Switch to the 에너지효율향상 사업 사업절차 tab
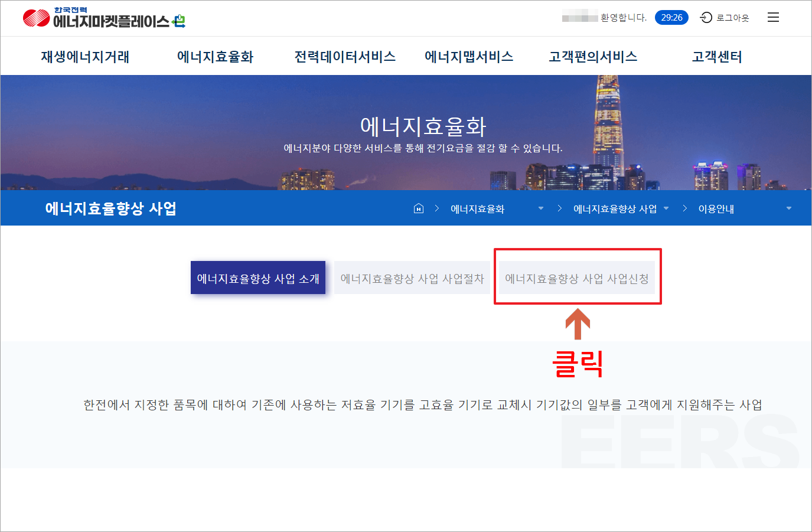This screenshot has width=812, height=532. [x=412, y=278]
